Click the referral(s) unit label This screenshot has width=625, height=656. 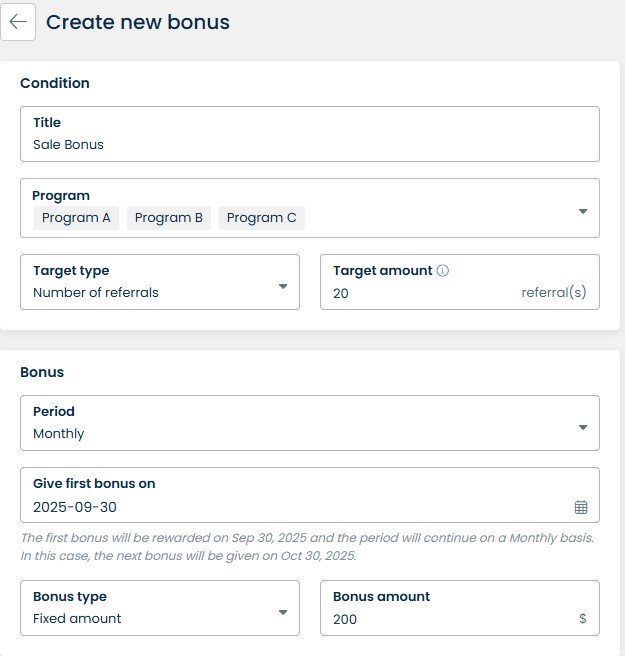[x=553, y=293]
